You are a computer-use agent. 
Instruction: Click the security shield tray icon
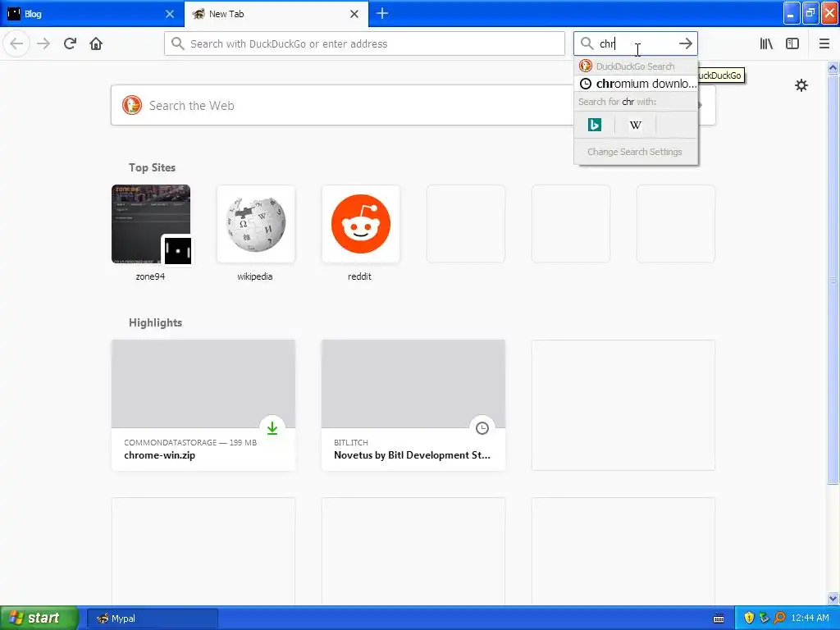pos(749,618)
